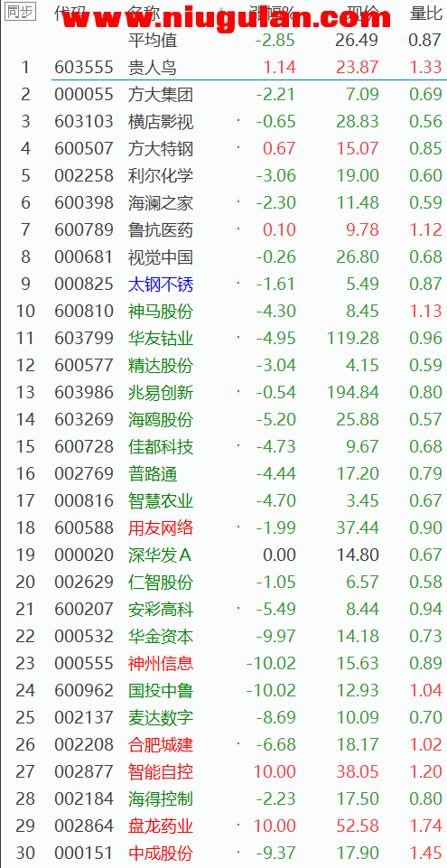Click the volume ratio 1.74
This screenshot has height=868, width=447.
(426, 826)
